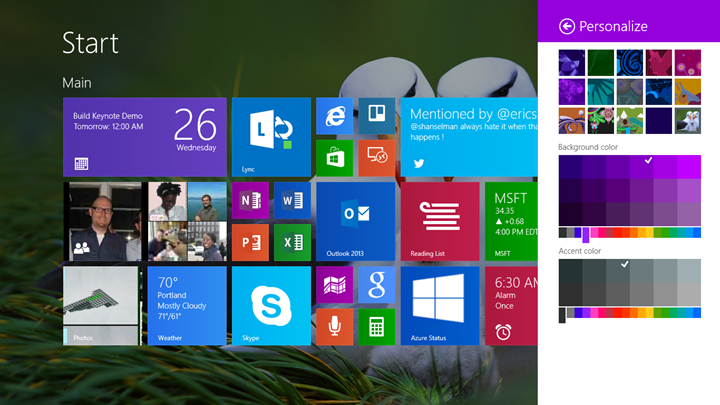Viewport: 720px width, 405px height.
Task: Open the Lync tile
Action: [271, 137]
